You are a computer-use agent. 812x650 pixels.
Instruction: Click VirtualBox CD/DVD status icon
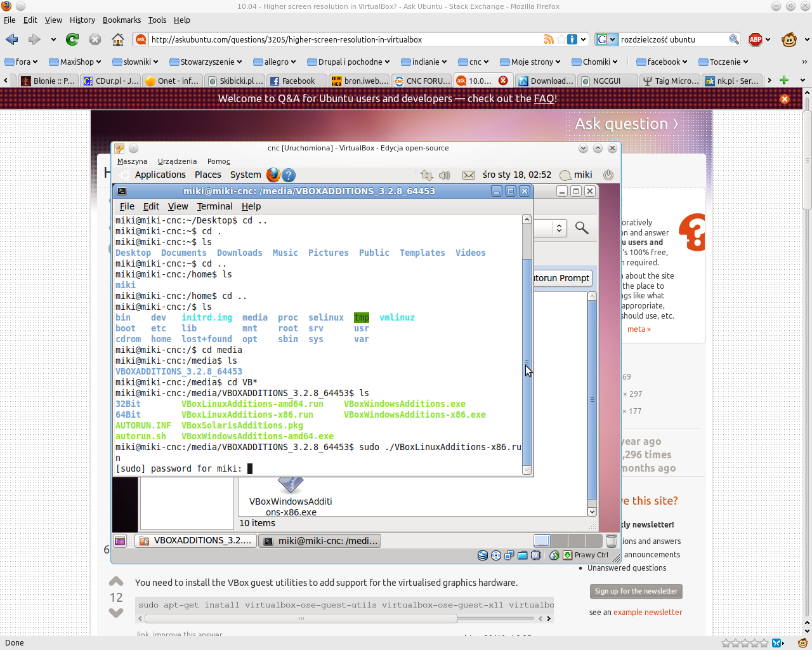(496, 555)
